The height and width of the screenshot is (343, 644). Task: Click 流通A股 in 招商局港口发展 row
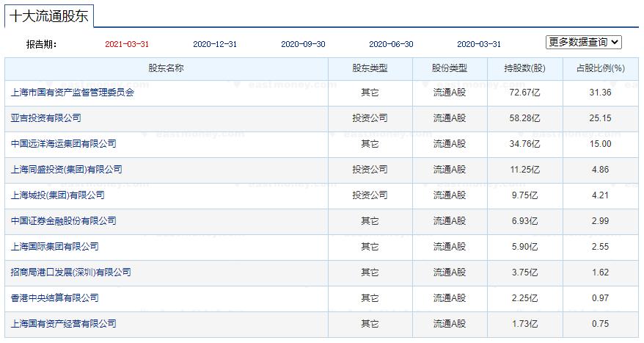tap(450, 272)
